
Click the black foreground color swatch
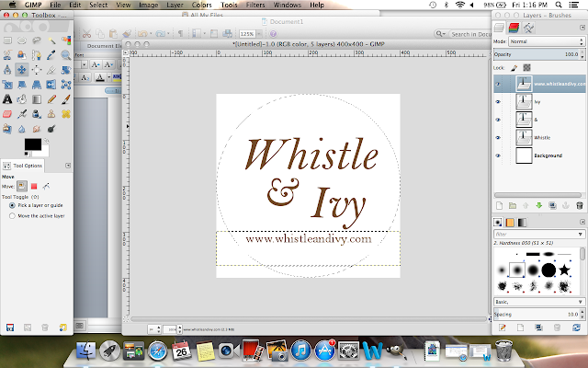pyautogui.click(x=33, y=144)
